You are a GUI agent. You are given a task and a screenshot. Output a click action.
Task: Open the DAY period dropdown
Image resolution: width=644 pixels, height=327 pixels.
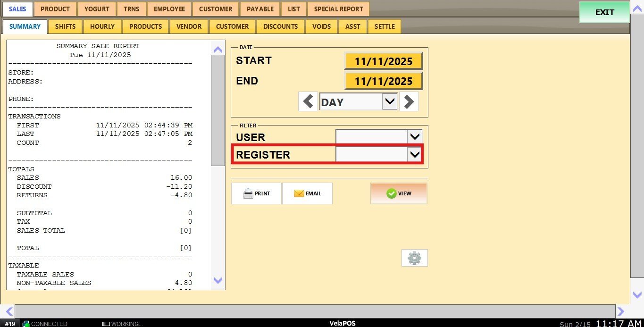point(389,101)
